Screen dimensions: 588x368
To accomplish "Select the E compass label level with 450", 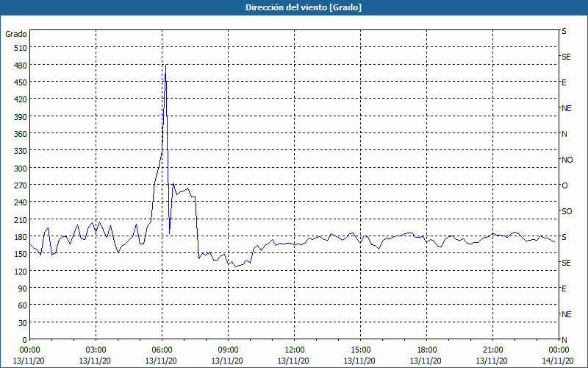I will point(564,82).
